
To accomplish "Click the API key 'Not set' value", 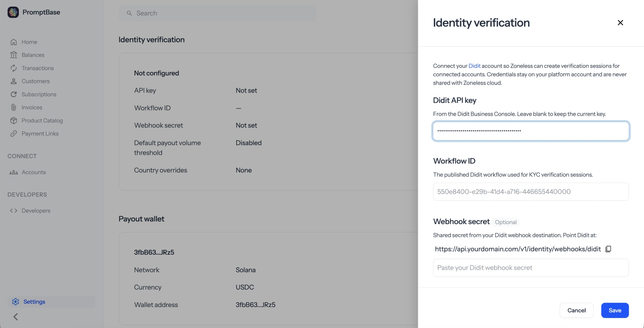I will coord(246,90).
